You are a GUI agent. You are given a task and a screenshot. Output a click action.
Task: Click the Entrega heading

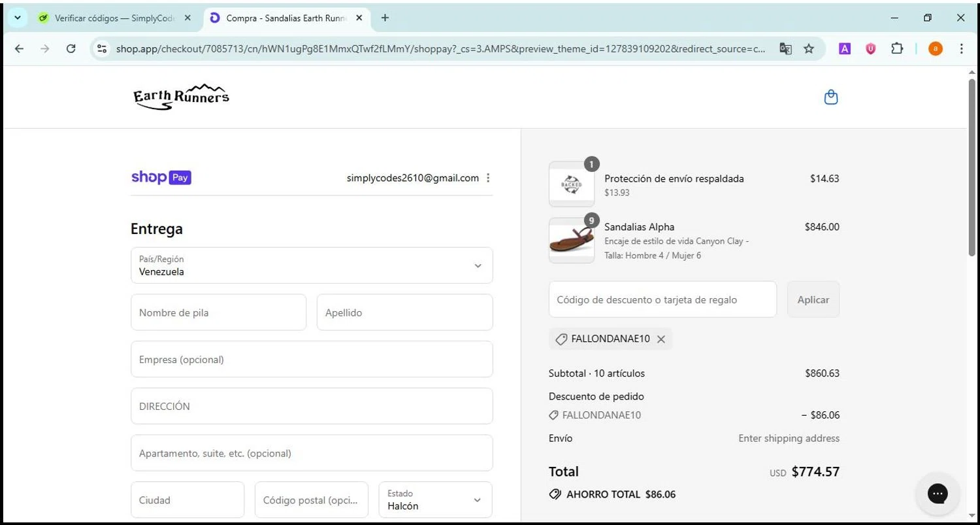point(157,229)
